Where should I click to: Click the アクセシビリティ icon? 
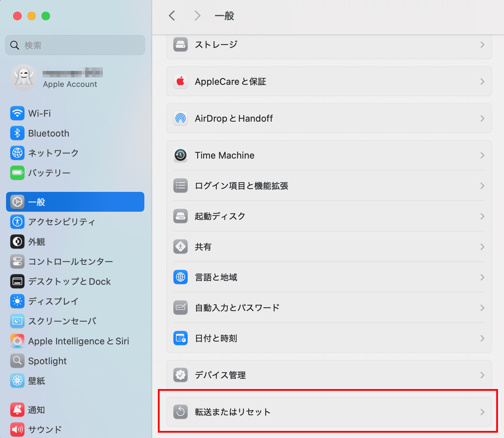point(17,222)
